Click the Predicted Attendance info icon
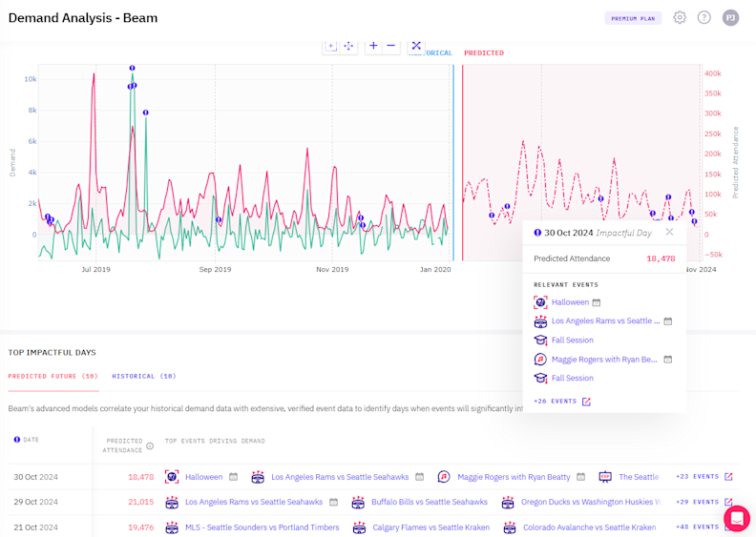The image size is (756, 537). click(150, 446)
